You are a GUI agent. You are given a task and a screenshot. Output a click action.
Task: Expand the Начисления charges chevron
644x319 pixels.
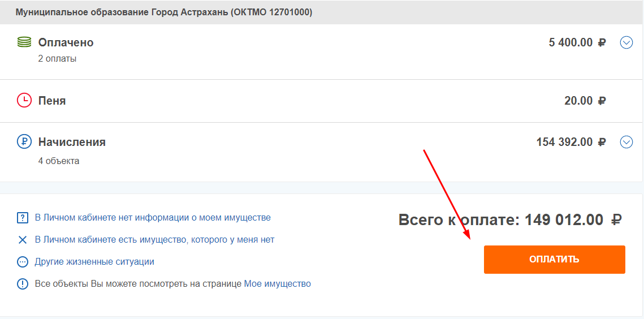point(626,142)
